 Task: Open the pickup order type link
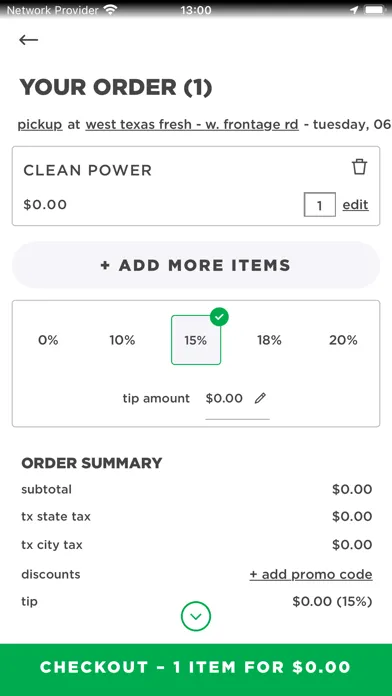click(x=40, y=125)
